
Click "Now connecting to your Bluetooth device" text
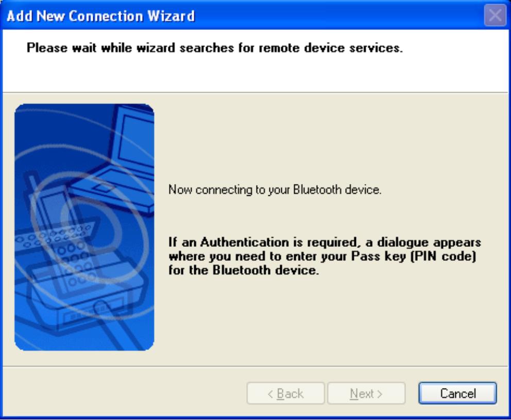pos(275,190)
